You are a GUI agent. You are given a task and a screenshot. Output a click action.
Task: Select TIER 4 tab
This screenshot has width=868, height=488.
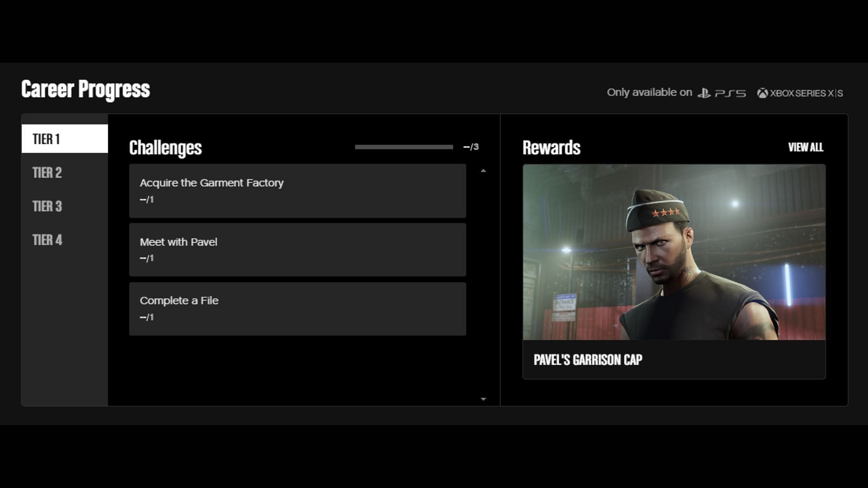click(47, 239)
